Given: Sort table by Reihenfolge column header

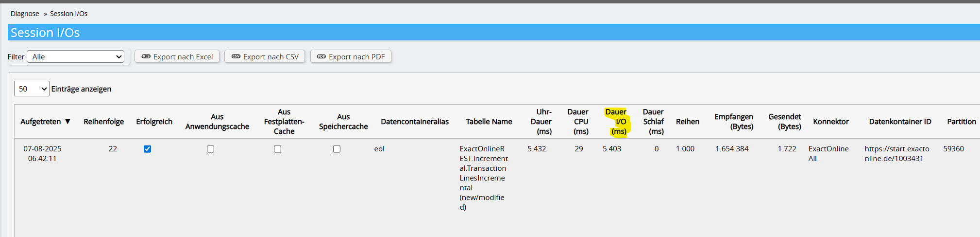Looking at the screenshot, I should 103,122.
